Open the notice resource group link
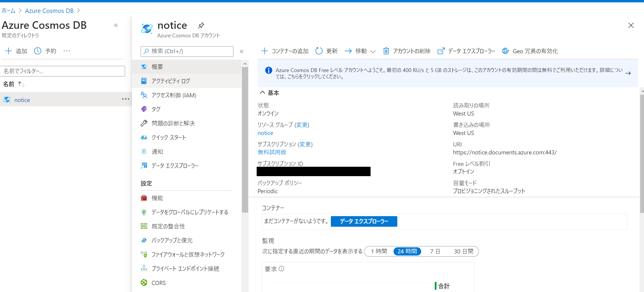Image resolution: width=644 pixels, height=292 pixels. click(x=265, y=133)
